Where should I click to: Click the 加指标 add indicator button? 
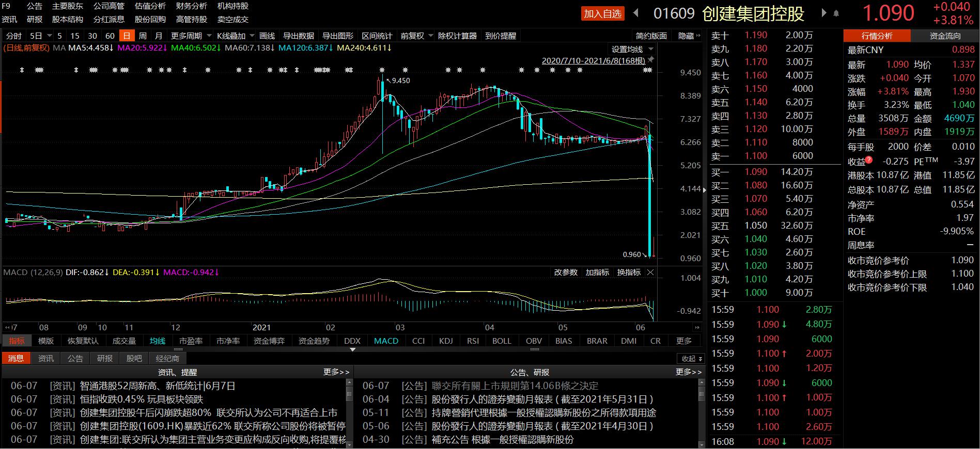click(x=597, y=272)
